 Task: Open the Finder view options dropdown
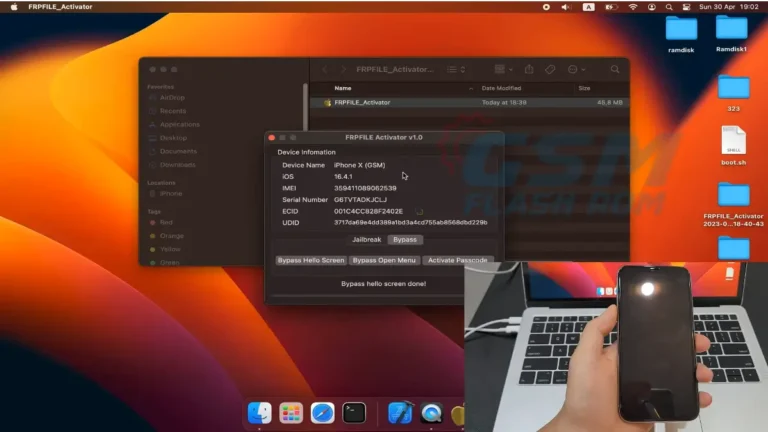click(456, 70)
